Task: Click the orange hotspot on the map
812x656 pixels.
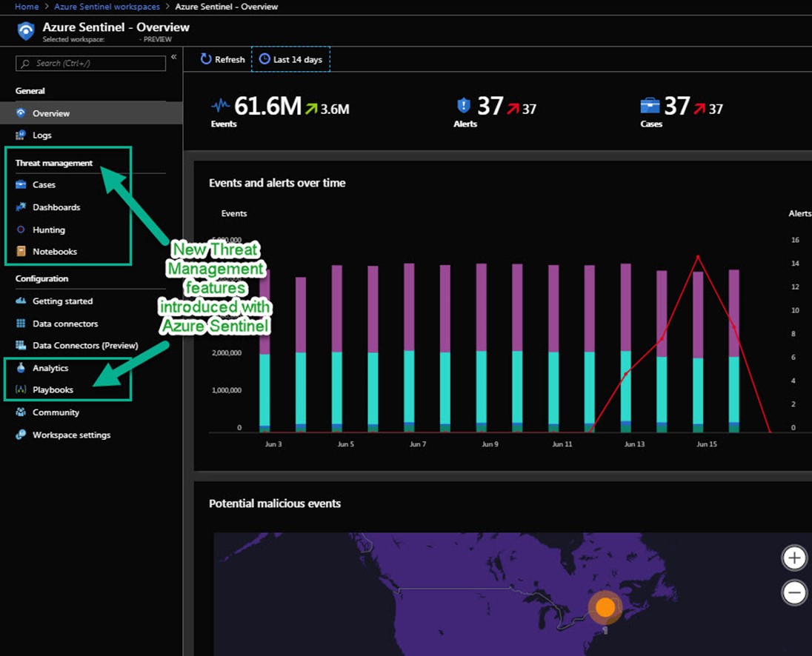Action: (x=605, y=608)
